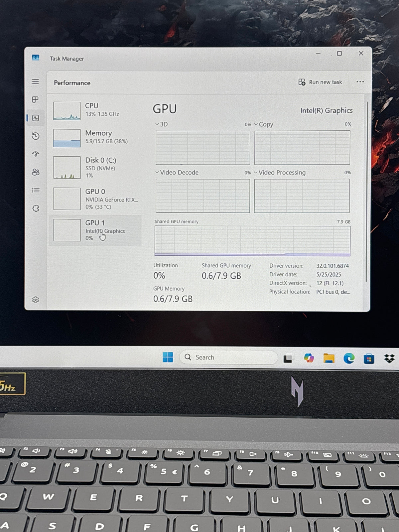
Task: Open the App history page icon
Action: tap(36, 136)
